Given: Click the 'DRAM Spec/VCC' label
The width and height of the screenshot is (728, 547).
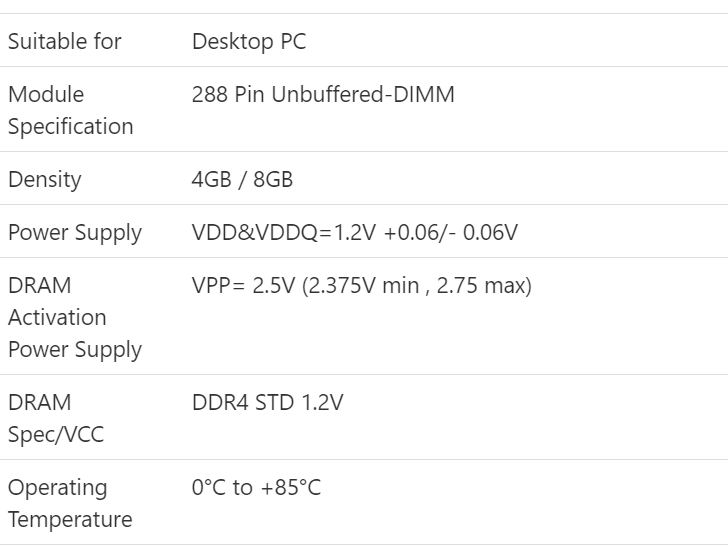Looking at the screenshot, I should click(56, 418).
